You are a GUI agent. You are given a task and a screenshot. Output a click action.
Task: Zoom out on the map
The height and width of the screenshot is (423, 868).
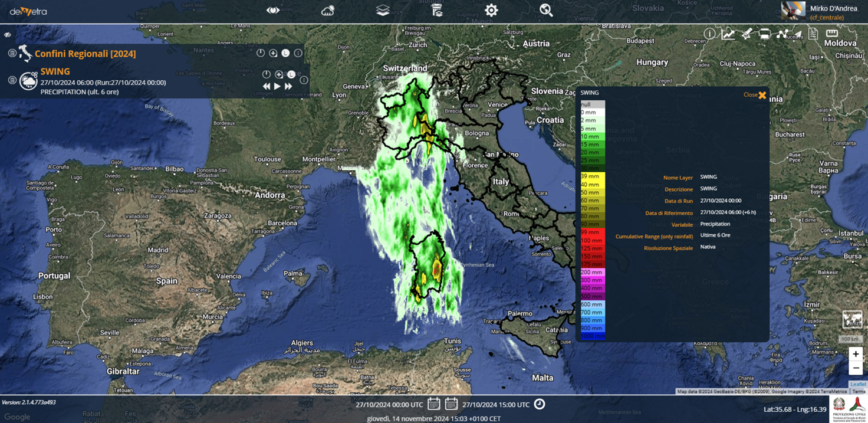[x=856, y=368]
